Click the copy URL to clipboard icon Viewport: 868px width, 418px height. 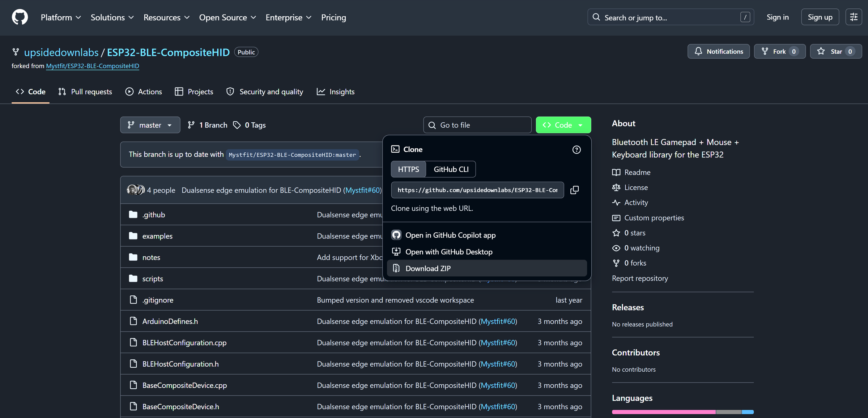pos(574,190)
